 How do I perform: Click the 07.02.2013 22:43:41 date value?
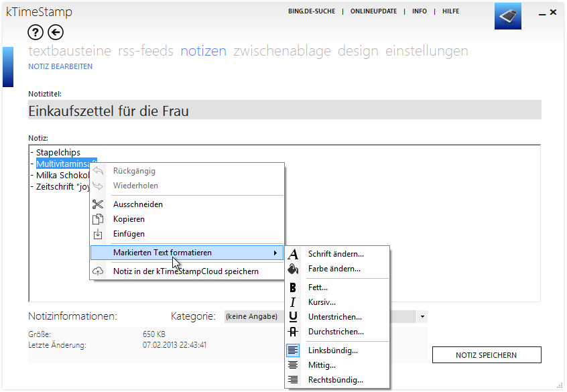click(x=174, y=345)
